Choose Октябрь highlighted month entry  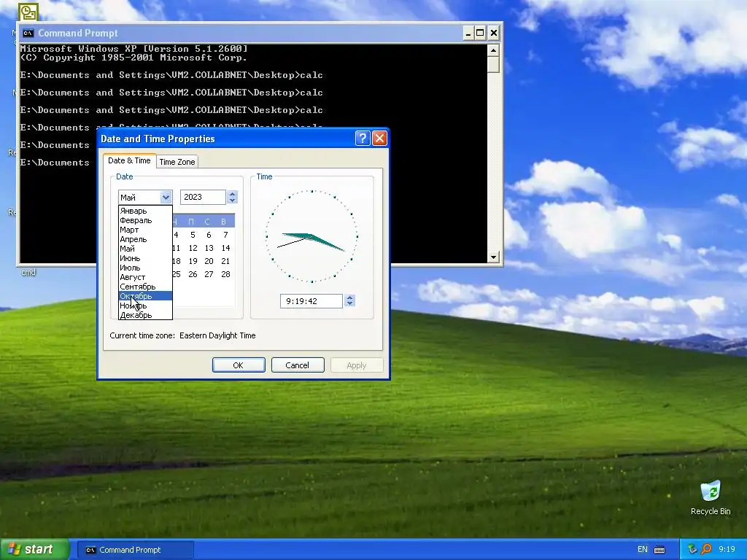click(x=145, y=296)
